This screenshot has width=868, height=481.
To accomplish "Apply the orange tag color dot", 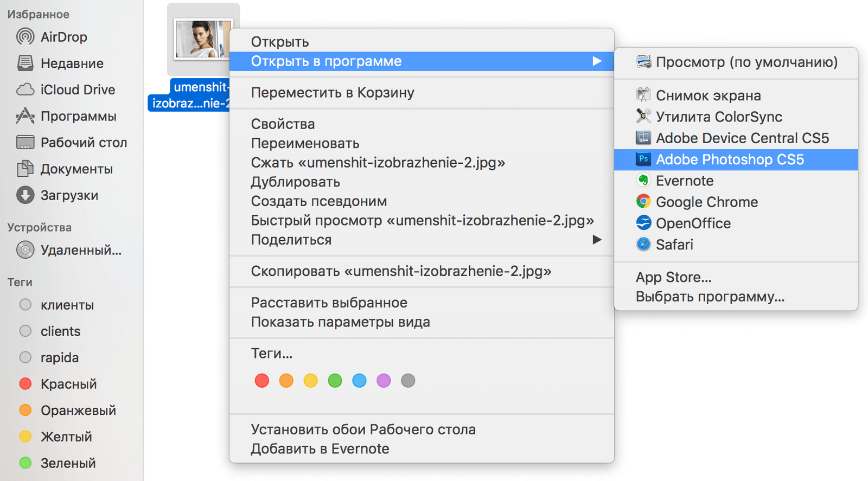I will [x=286, y=381].
